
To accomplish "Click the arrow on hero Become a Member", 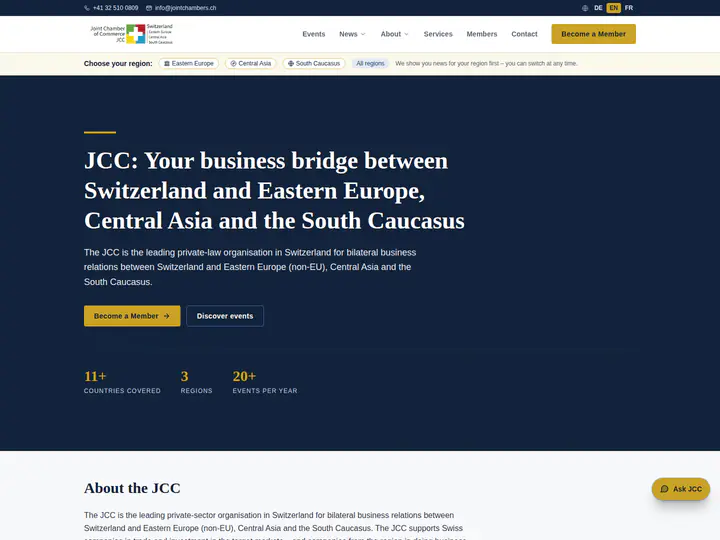I will tap(167, 316).
